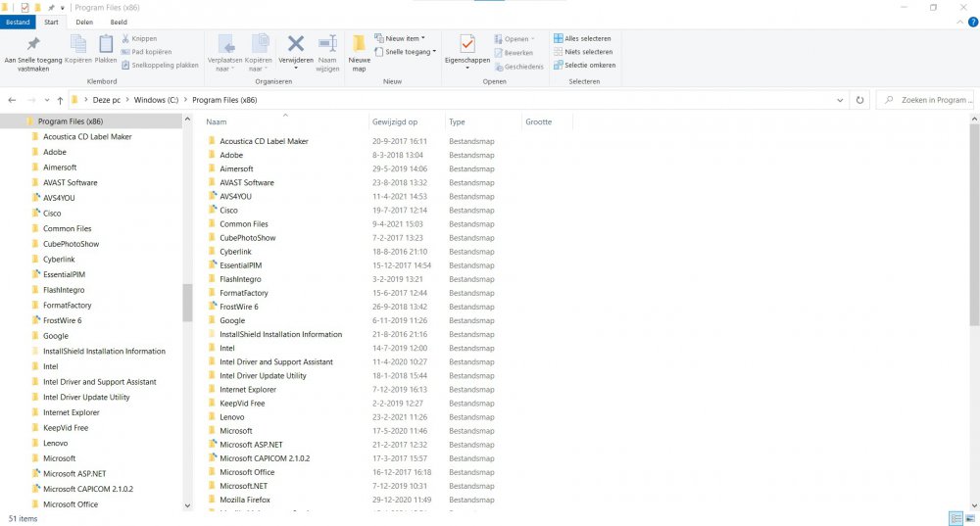The width and height of the screenshot is (980, 526).
Task: Click Niets selecteren to clear selection
Action: pyautogui.click(x=583, y=52)
